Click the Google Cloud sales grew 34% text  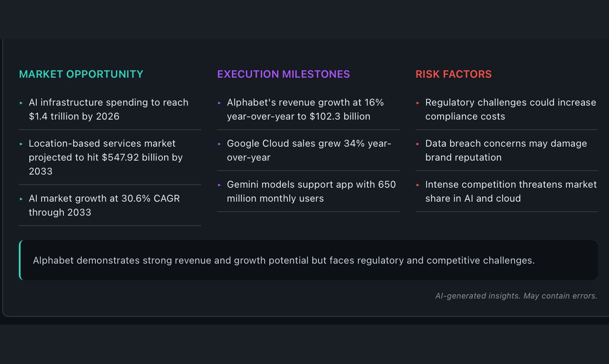pyautogui.click(x=309, y=150)
